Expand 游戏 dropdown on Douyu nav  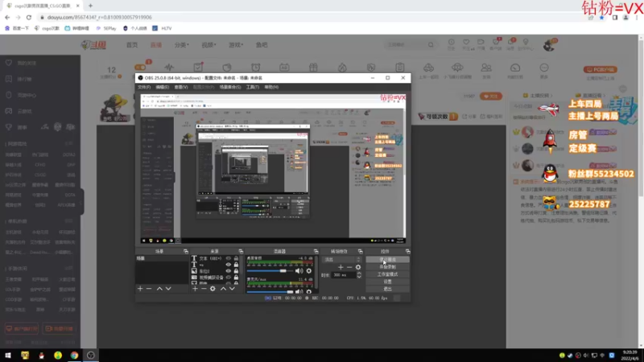click(236, 45)
